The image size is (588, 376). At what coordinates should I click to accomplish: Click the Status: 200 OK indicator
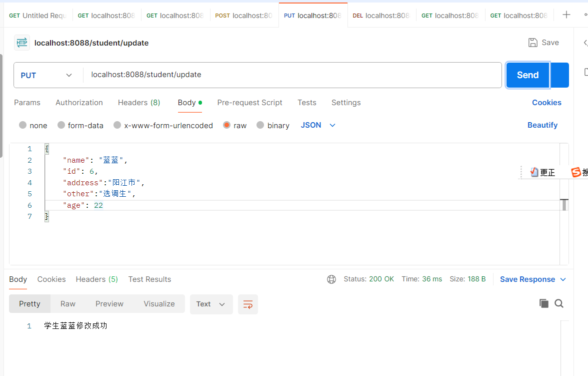pos(368,279)
